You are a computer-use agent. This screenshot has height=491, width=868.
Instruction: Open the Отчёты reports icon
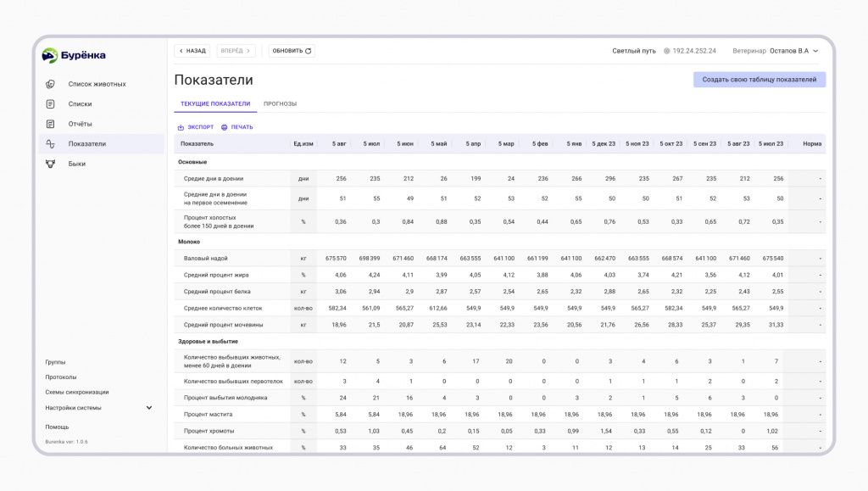click(50, 124)
